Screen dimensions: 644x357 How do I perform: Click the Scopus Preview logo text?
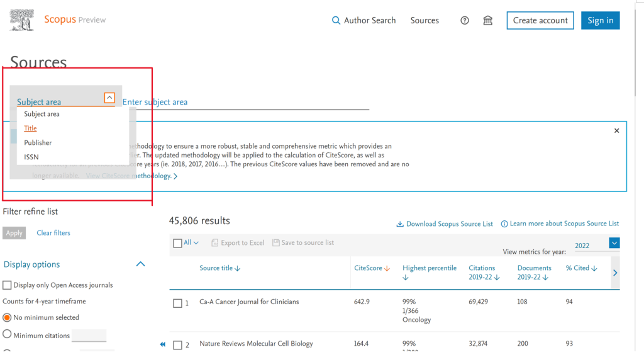click(x=75, y=20)
